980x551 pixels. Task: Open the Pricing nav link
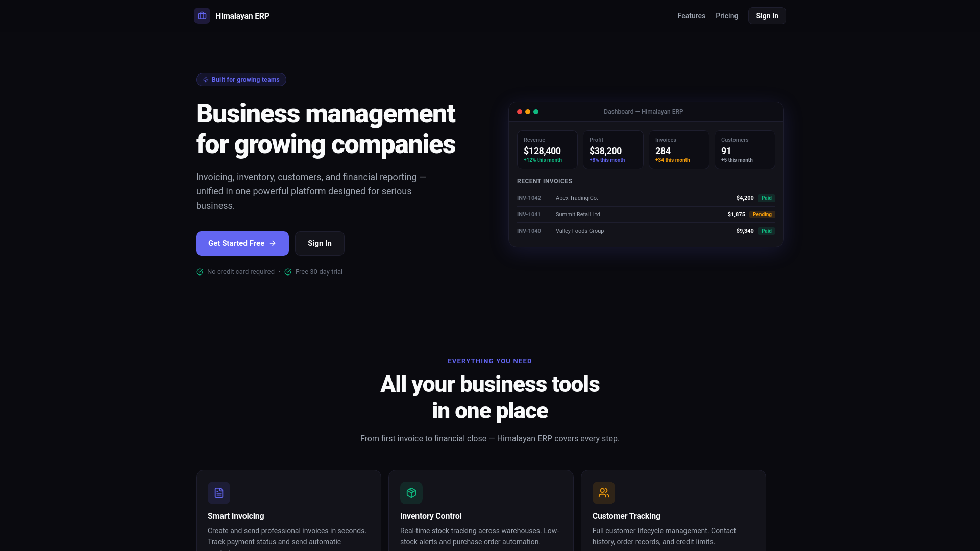click(727, 16)
